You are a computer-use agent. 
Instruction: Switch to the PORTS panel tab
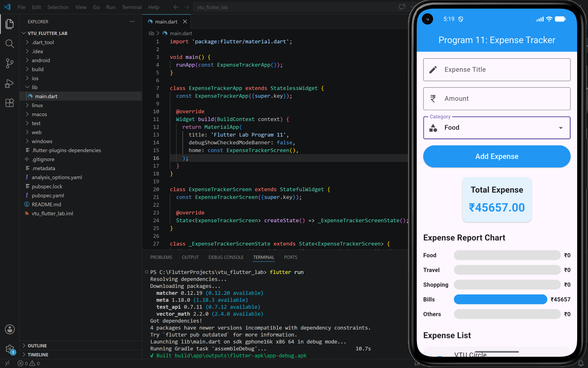pyautogui.click(x=291, y=257)
